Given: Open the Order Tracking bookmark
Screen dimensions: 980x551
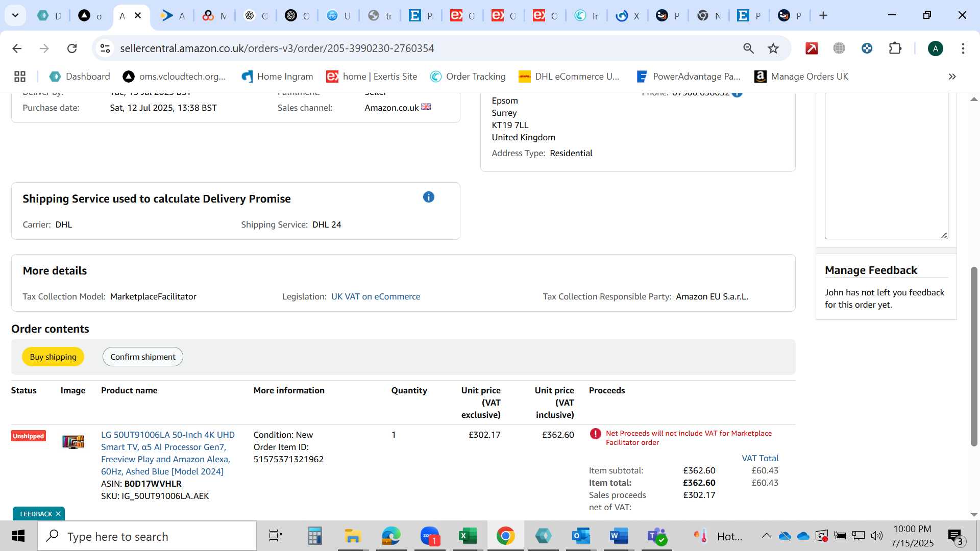Looking at the screenshot, I should [x=468, y=77].
